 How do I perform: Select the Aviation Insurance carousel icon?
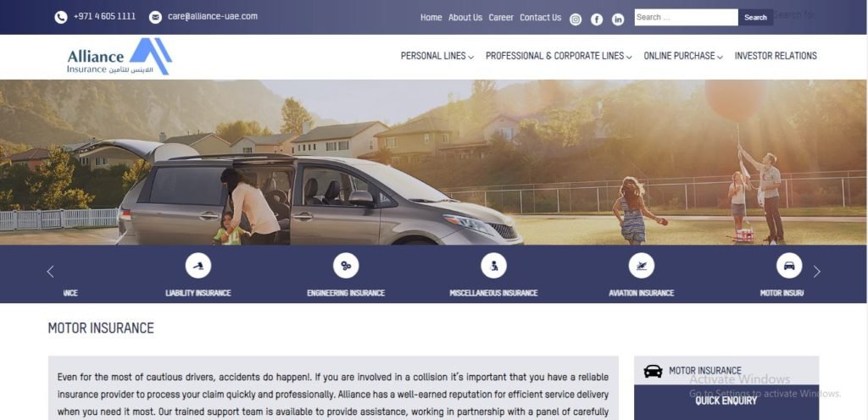tap(642, 266)
